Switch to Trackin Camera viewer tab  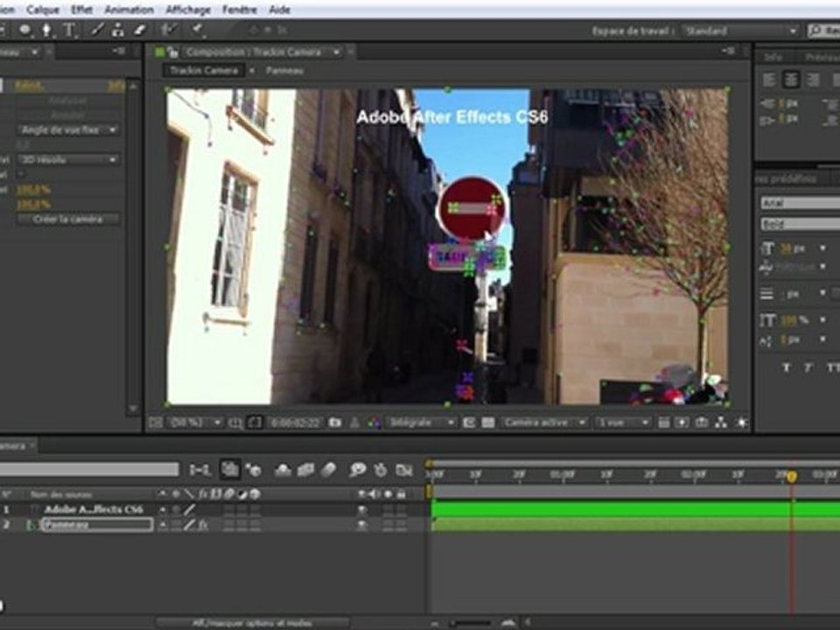[204, 71]
